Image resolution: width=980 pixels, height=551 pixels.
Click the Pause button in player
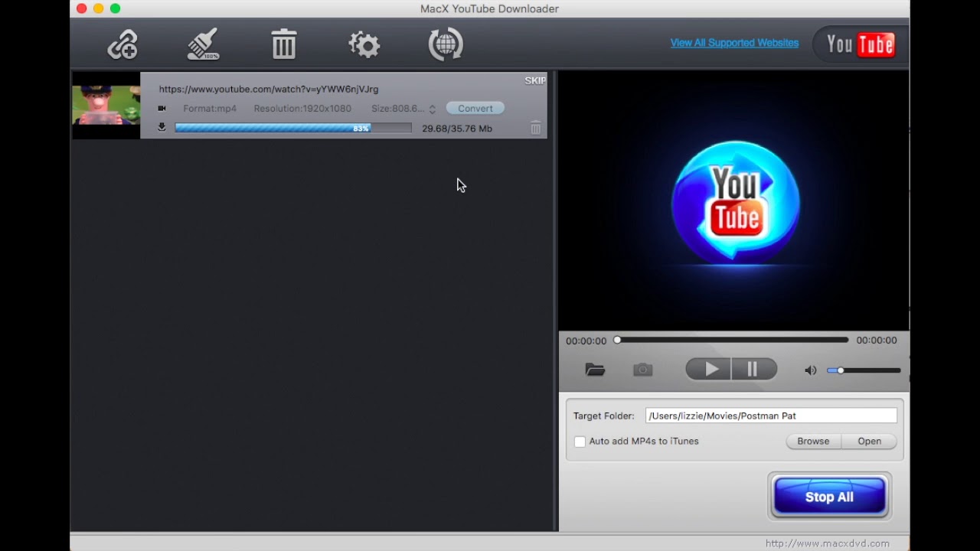(x=754, y=370)
